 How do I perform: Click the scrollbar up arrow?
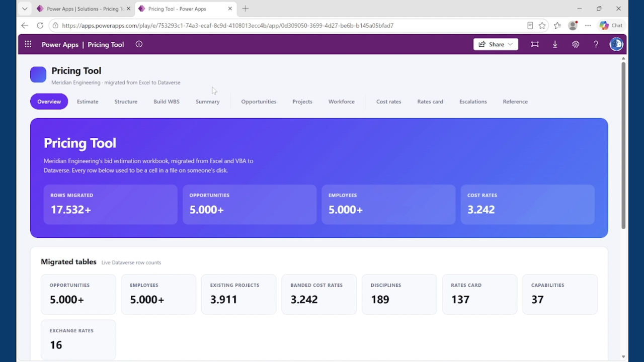click(623, 59)
